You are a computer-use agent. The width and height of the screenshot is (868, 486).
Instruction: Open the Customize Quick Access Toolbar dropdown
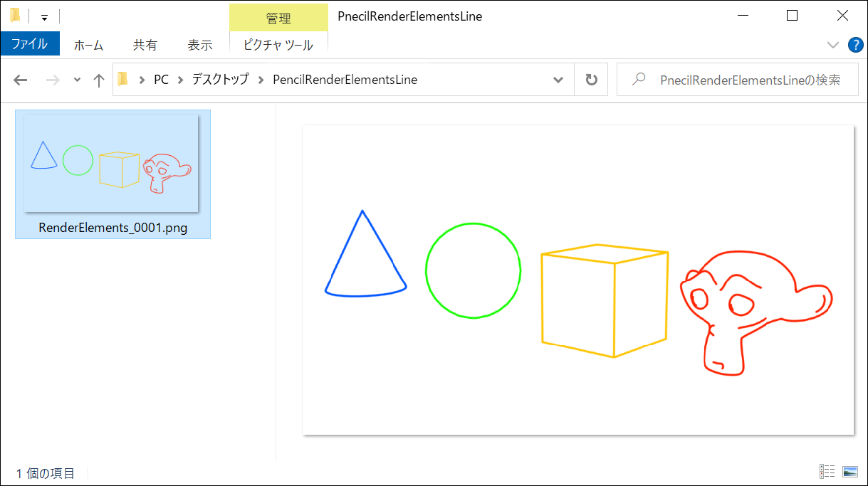pos(44,17)
